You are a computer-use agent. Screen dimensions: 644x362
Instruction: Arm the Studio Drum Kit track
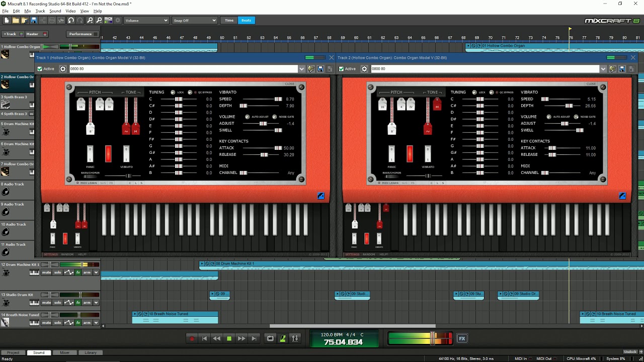pyautogui.click(x=87, y=303)
